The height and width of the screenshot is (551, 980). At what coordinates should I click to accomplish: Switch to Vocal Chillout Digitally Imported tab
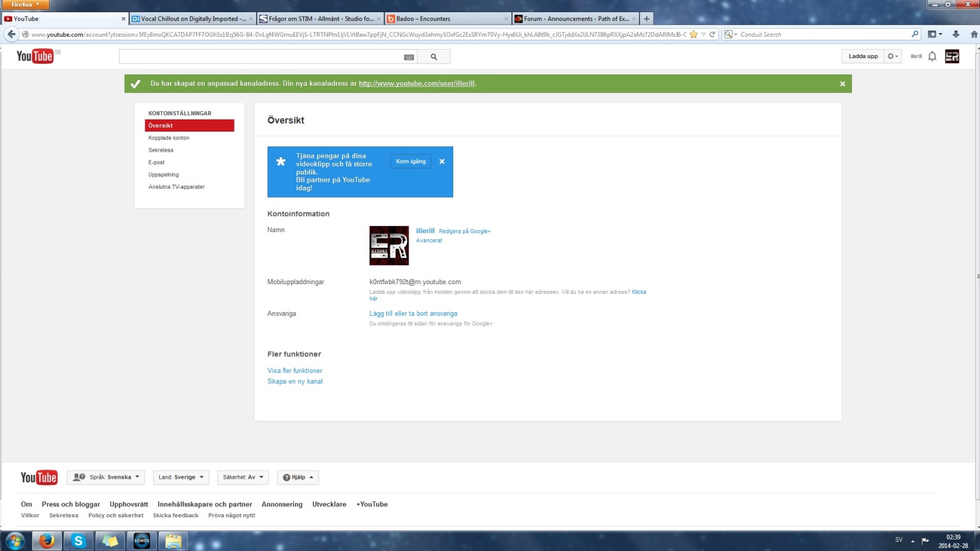point(193,19)
